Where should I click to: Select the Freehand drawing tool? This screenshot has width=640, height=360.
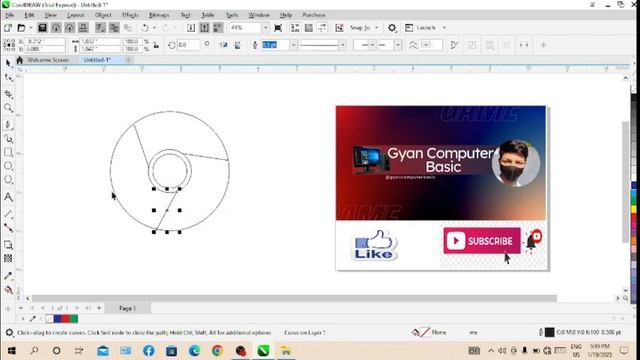[8, 125]
